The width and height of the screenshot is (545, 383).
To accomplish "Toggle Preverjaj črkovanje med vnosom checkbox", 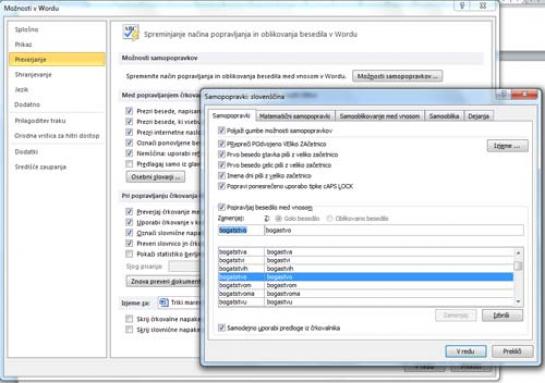I will 129,212.
